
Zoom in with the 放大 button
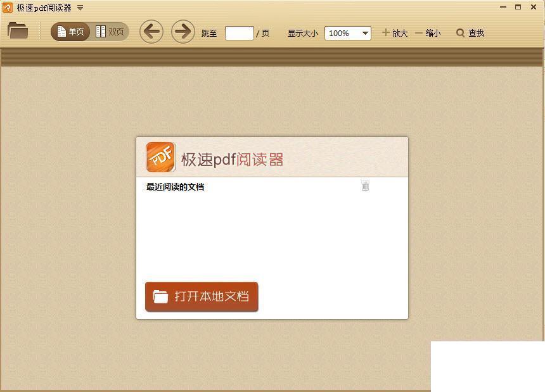(395, 33)
